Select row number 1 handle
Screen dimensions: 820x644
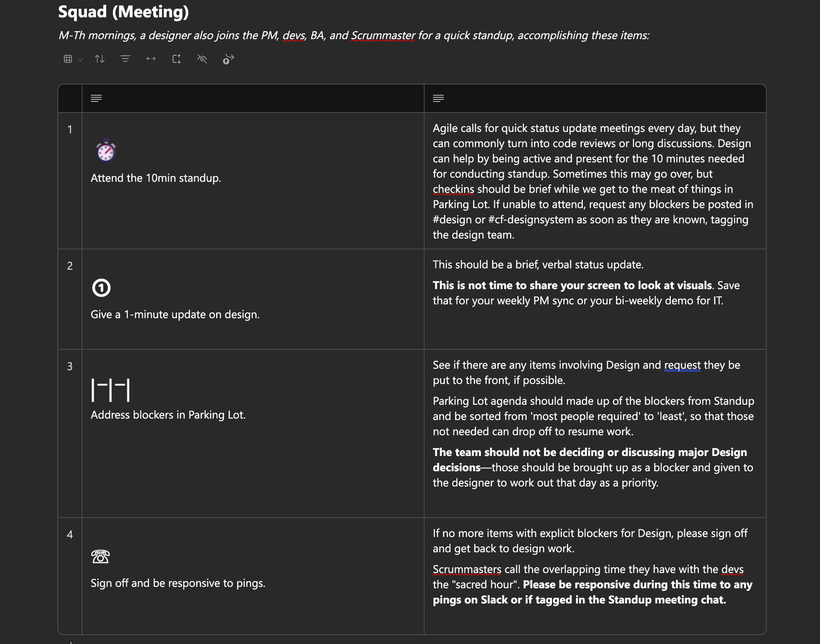click(x=70, y=130)
